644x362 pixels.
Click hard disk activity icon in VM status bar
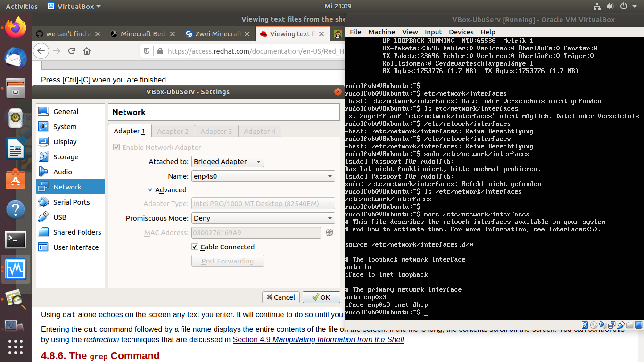585,325
